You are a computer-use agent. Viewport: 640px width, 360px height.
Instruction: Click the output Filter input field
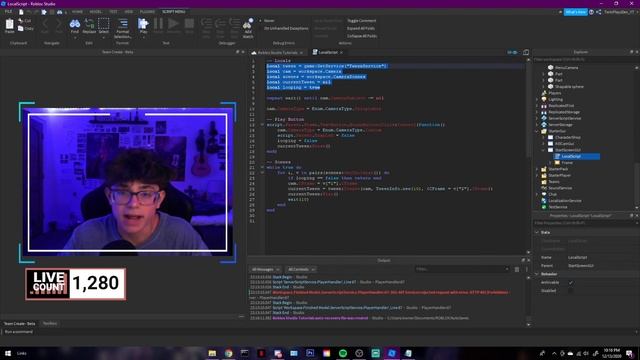[x=462, y=269]
